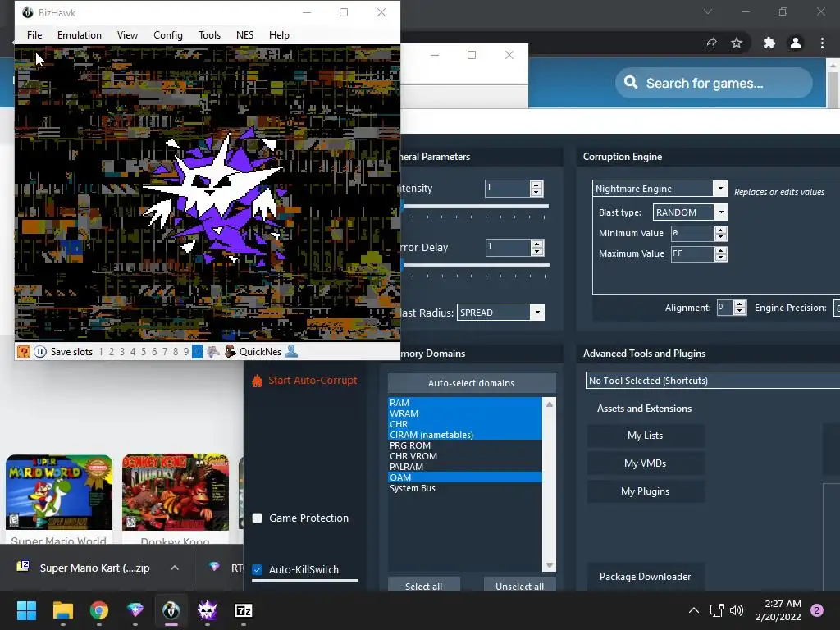Viewport: 840px width, 630px height.
Task: Click the My Lists button
Action: [646, 436]
